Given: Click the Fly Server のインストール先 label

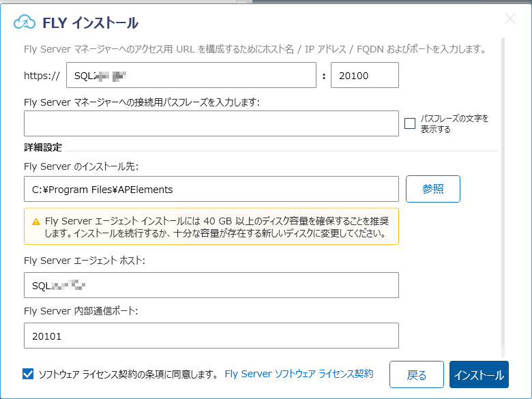Looking at the screenshot, I should click(x=81, y=166).
